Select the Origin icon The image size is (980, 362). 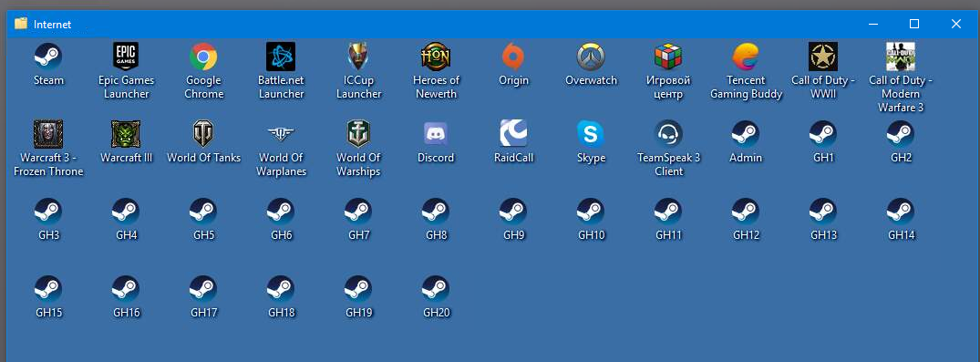(x=513, y=57)
